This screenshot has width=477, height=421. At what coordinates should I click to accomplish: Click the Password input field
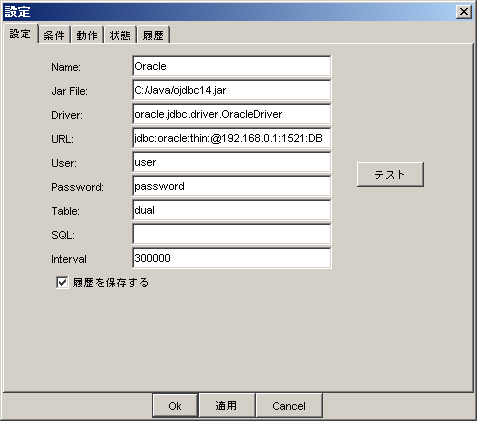232,186
